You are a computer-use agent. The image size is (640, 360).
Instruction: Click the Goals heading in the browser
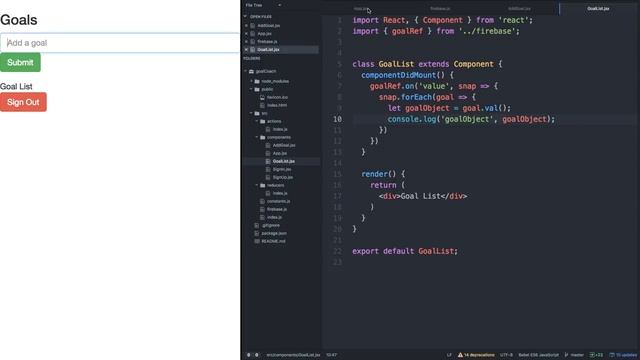[19, 20]
